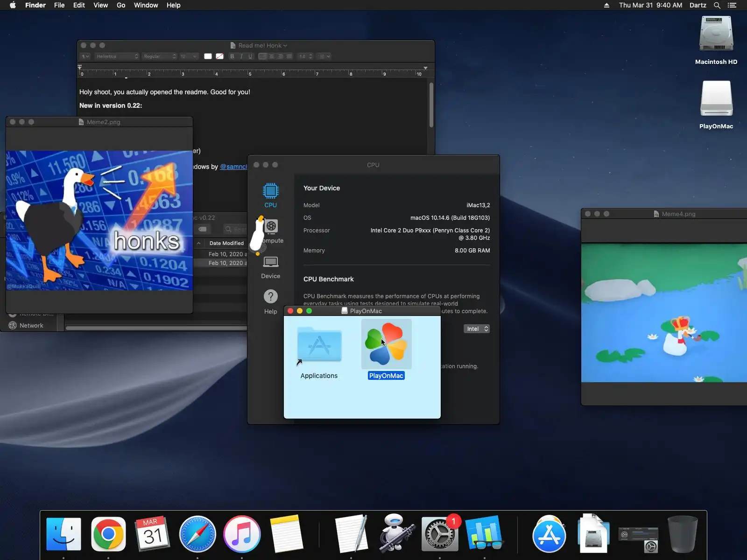Open the Applications folder shortcut in PlayOnMac window
The width and height of the screenshot is (747, 560).
coord(319,345)
